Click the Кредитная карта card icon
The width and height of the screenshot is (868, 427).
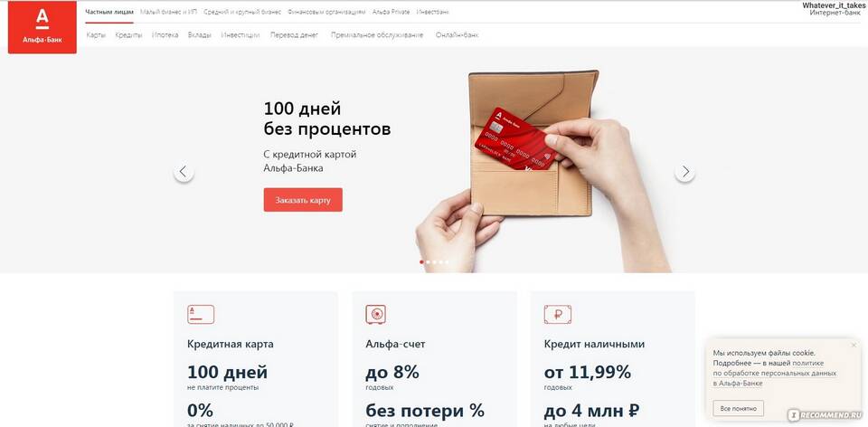click(201, 314)
